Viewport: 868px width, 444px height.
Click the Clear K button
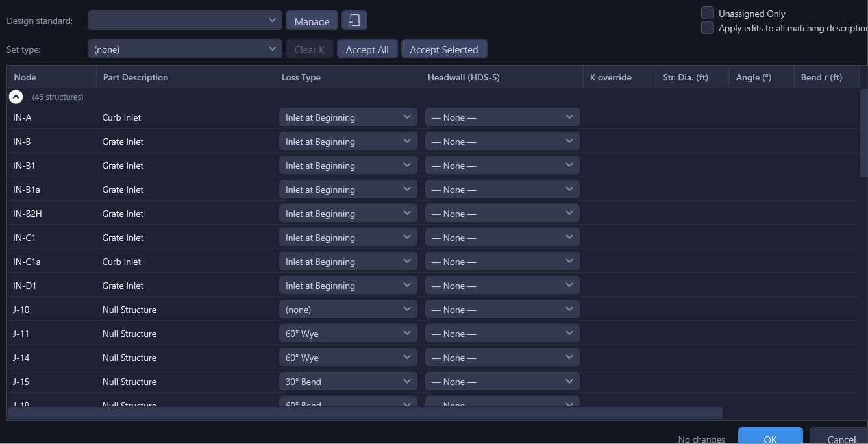click(x=310, y=49)
